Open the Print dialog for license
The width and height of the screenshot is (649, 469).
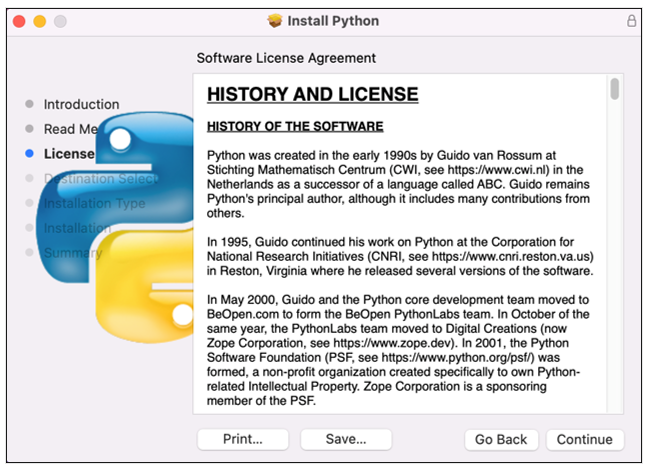coord(243,439)
